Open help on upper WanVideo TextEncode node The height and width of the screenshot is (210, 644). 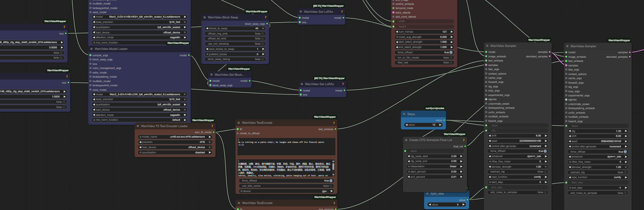point(334,123)
